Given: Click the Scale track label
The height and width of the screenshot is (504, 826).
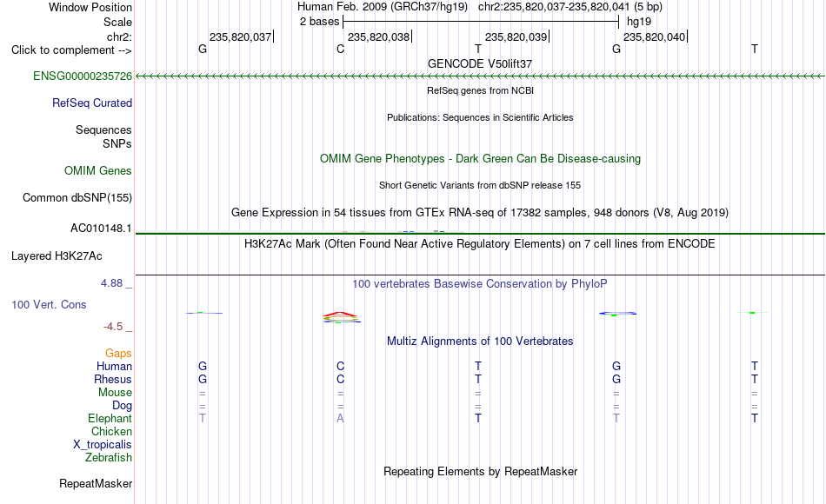Looking at the screenshot, I should (x=118, y=22).
